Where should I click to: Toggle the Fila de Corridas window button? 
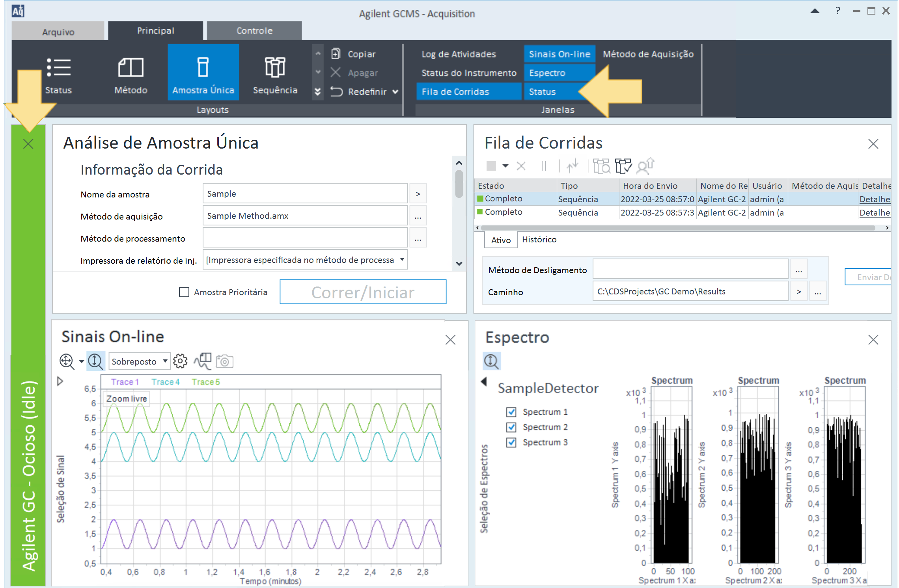469,92
